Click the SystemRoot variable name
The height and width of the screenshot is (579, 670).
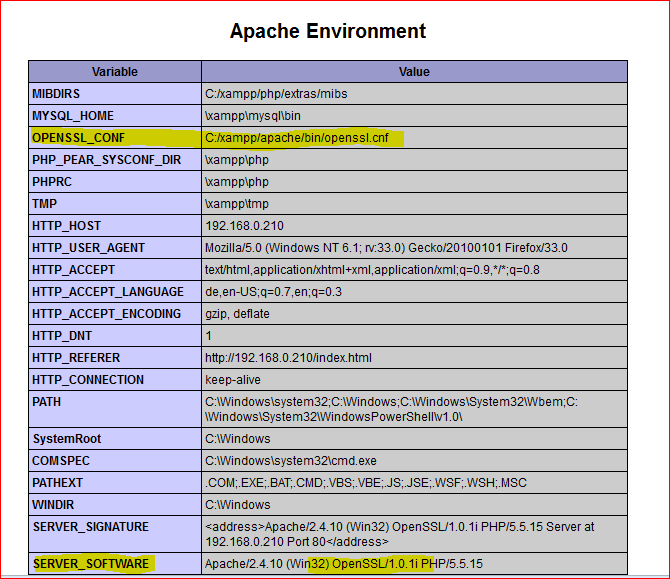(67, 439)
